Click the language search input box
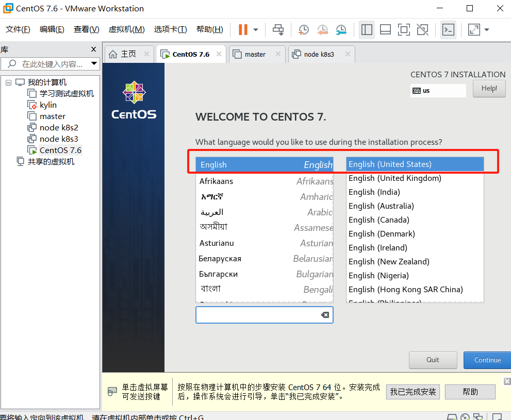The image size is (511, 420). point(265,315)
